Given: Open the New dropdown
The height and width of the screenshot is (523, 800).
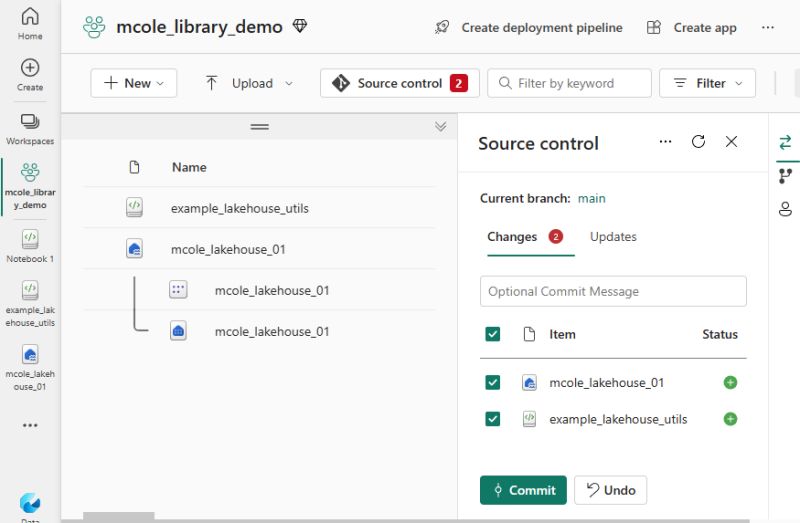Looking at the screenshot, I should point(134,83).
